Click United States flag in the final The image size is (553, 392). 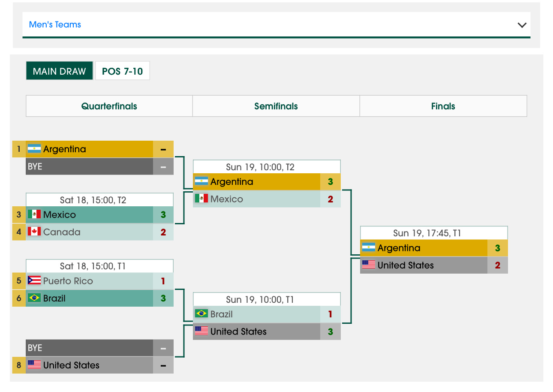(x=369, y=265)
